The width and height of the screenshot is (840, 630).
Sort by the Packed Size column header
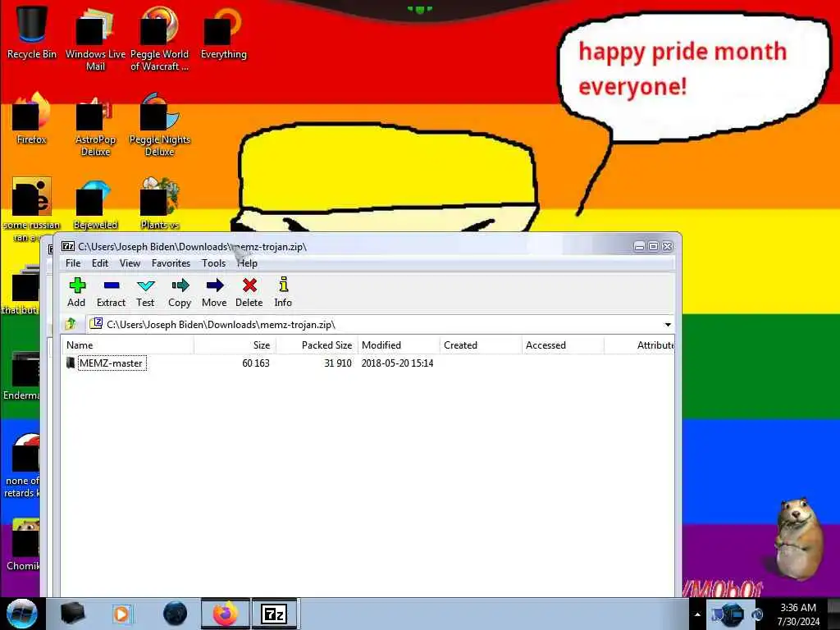click(317, 345)
